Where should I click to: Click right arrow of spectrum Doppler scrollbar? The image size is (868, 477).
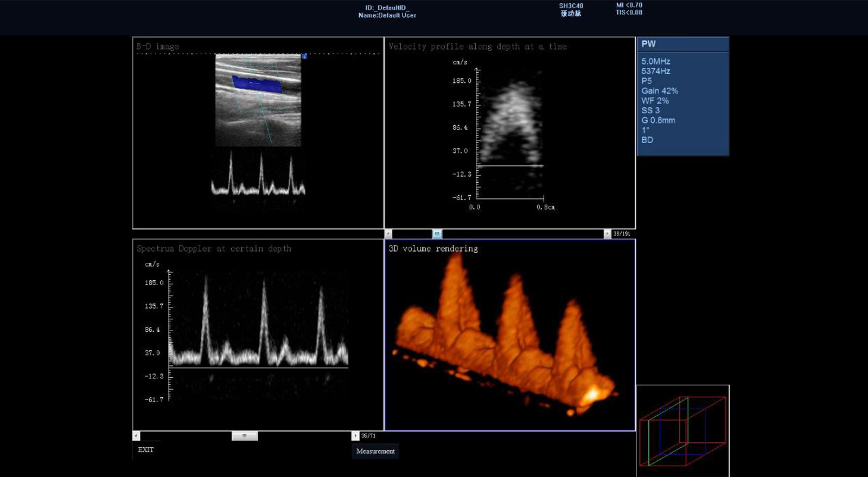(355, 436)
